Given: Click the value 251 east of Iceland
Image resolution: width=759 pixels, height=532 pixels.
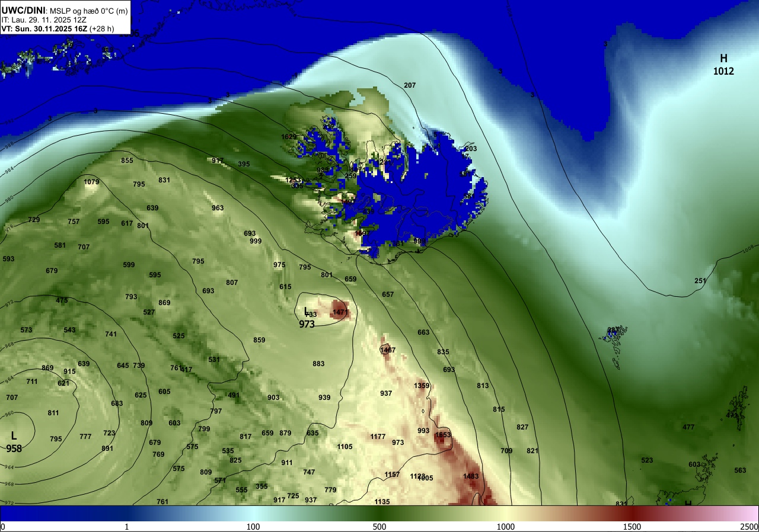Looking at the screenshot, I should point(700,281).
